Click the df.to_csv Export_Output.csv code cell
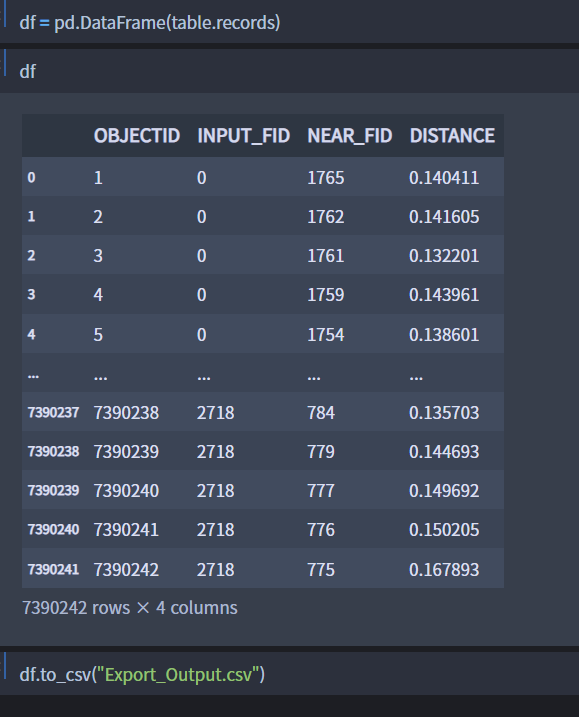The width and height of the screenshot is (579, 717). pyautogui.click(x=290, y=674)
